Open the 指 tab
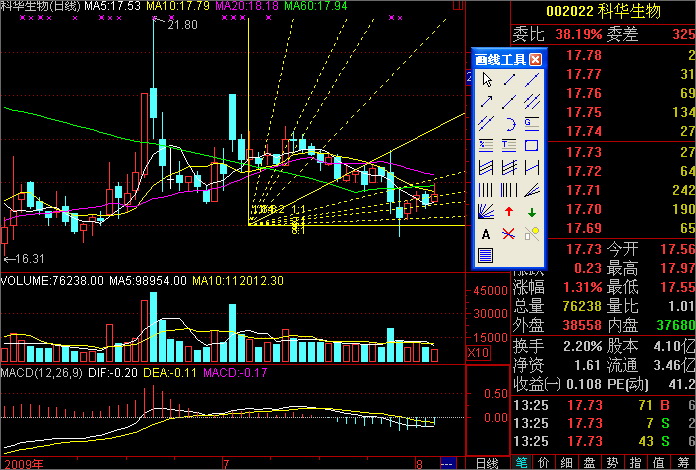The image size is (696, 470). 655,463
